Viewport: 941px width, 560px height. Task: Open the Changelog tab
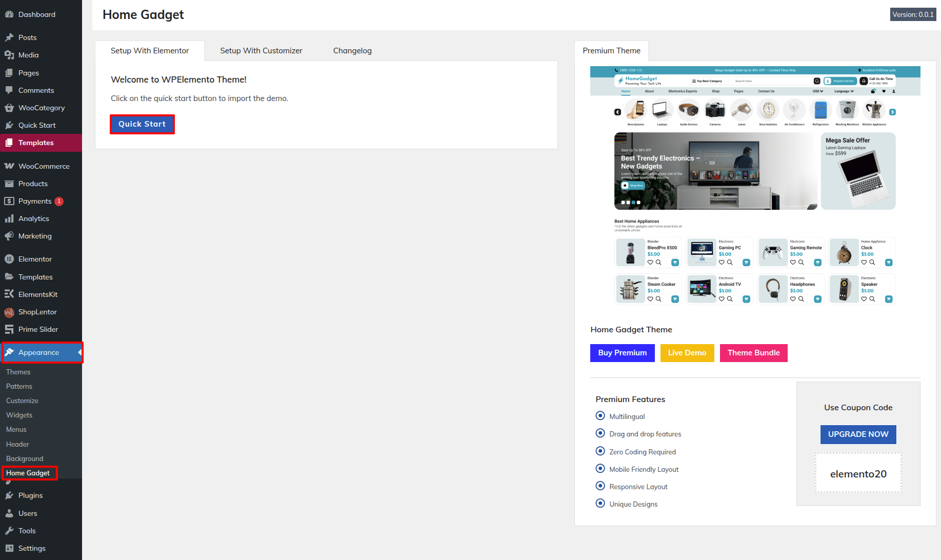(352, 51)
